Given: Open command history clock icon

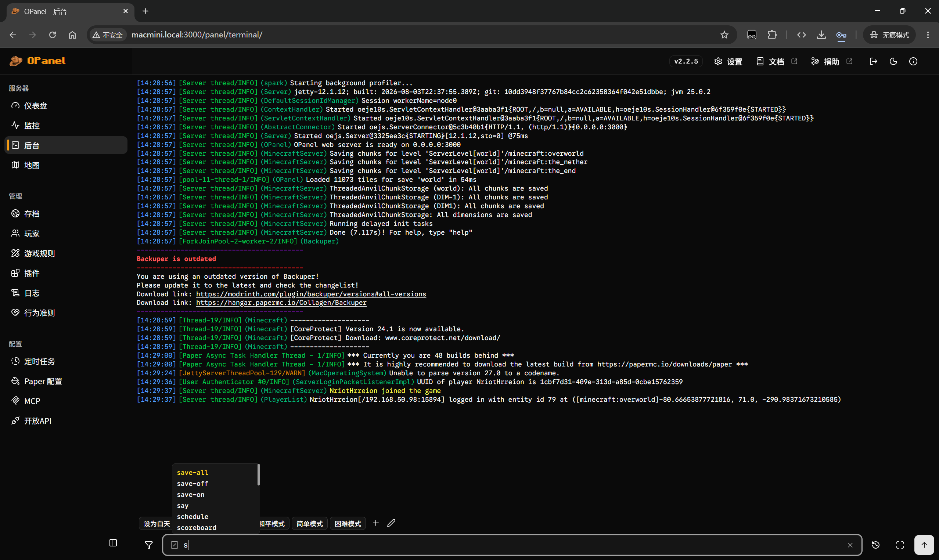Looking at the screenshot, I should click(875, 545).
